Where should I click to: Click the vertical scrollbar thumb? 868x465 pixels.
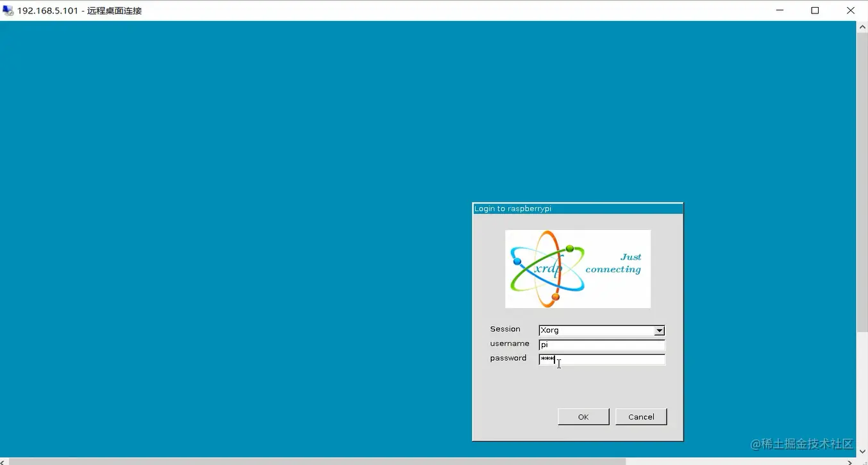862,182
